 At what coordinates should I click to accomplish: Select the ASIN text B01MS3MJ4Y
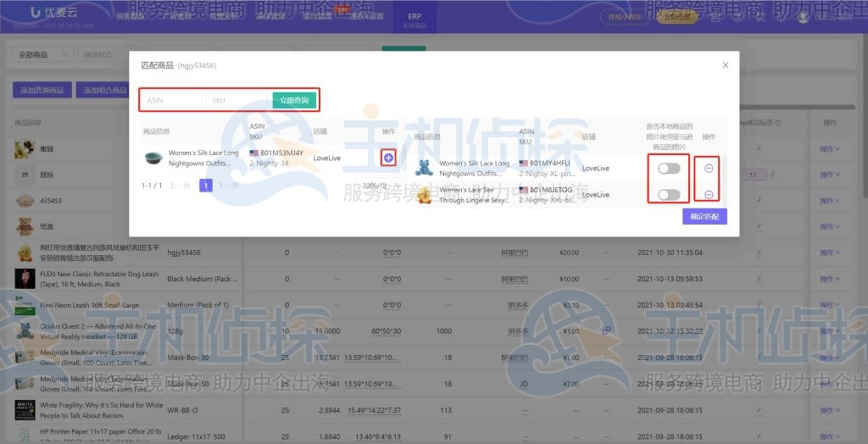[281, 153]
